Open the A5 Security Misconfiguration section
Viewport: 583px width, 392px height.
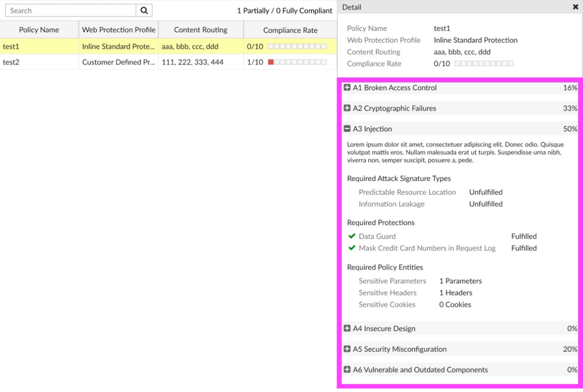tap(460, 349)
